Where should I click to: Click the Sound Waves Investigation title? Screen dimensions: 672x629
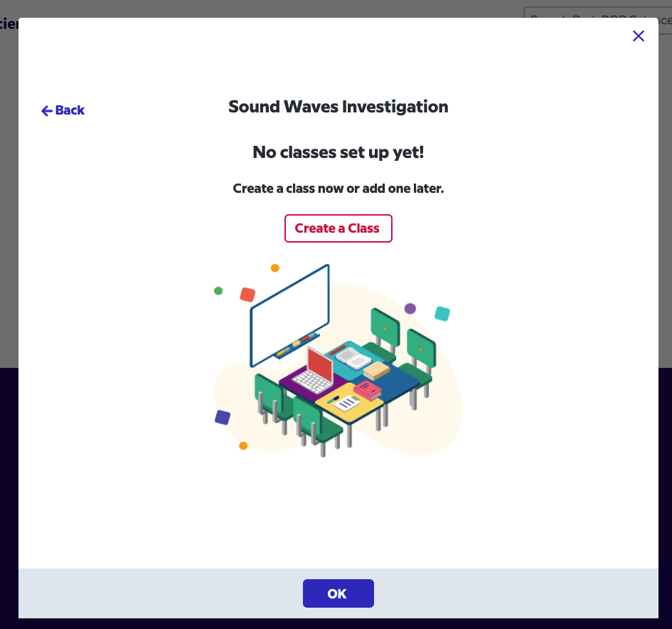click(338, 107)
